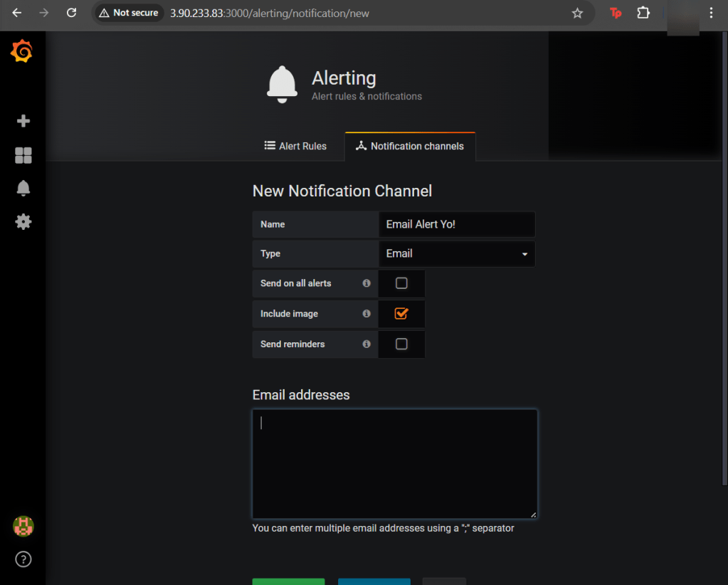Reload the page with browser refresh button
This screenshot has height=585, width=728.
tap(71, 13)
